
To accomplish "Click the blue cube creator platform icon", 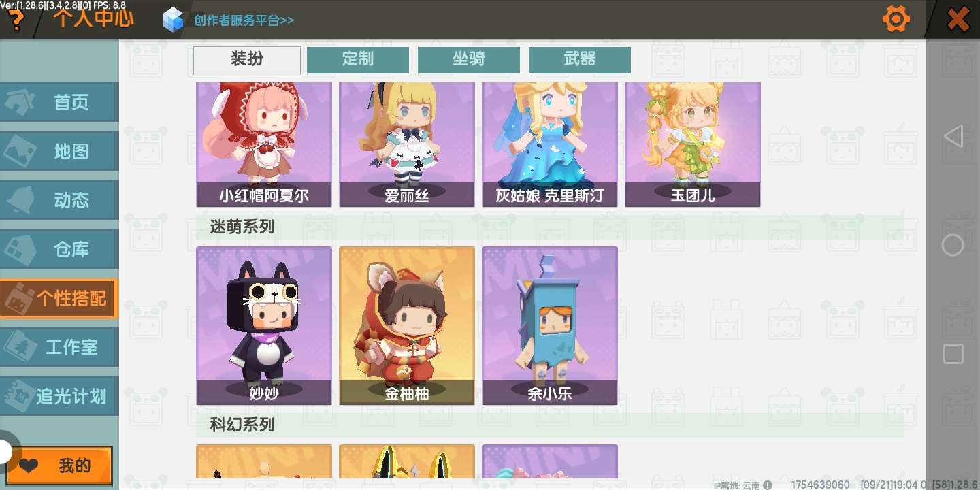I will pyautogui.click(x=174, y=20).
